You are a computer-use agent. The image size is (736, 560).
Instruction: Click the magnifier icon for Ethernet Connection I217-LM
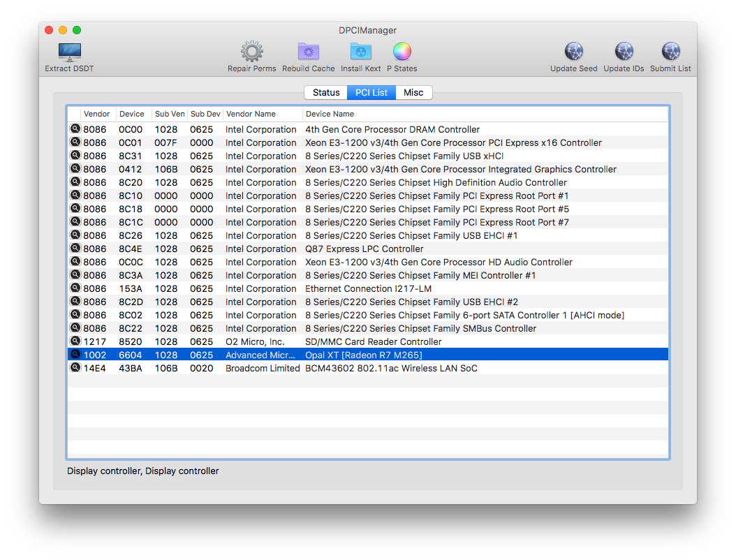pyautogui.click(x=75, y=288)
